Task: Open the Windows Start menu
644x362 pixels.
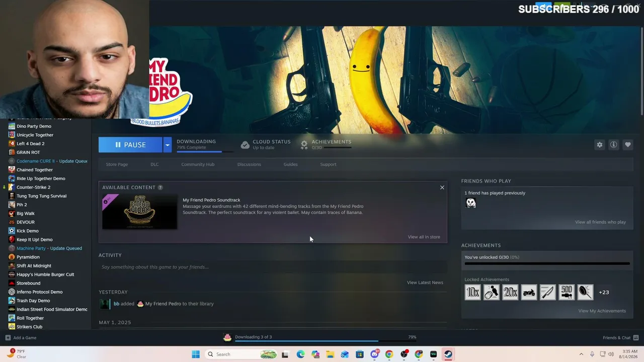Action: click(x=196, y=354)
